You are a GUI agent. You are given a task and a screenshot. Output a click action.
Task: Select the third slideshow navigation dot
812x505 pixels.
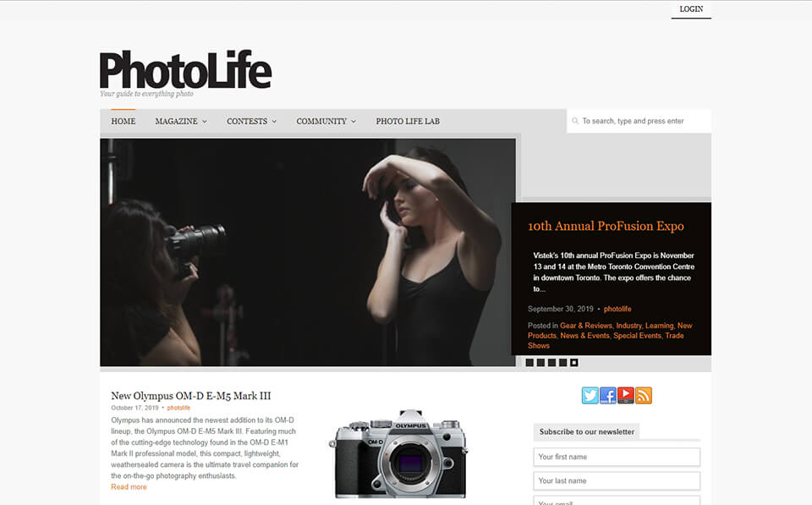551,361
